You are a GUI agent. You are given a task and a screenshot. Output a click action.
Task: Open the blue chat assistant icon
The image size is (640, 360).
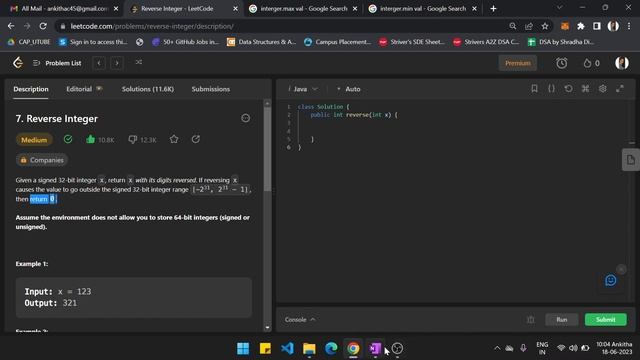pyautogui.click(x=611, y=280)
